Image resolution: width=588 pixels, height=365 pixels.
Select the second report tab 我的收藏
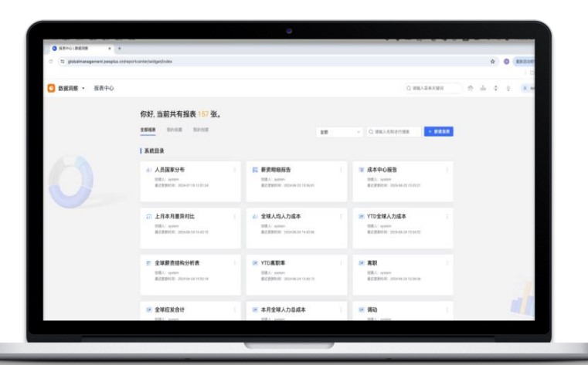click(x=174, y=130)
